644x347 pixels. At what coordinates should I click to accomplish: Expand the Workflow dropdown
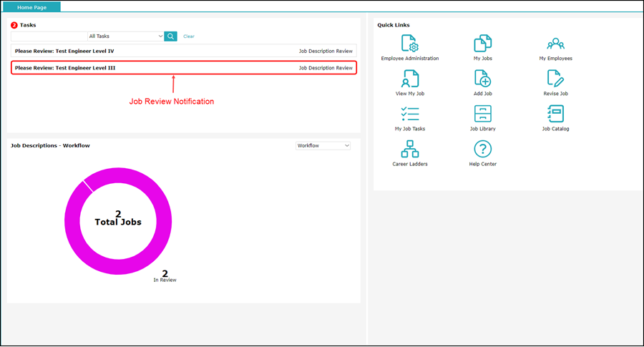[323, 146]
